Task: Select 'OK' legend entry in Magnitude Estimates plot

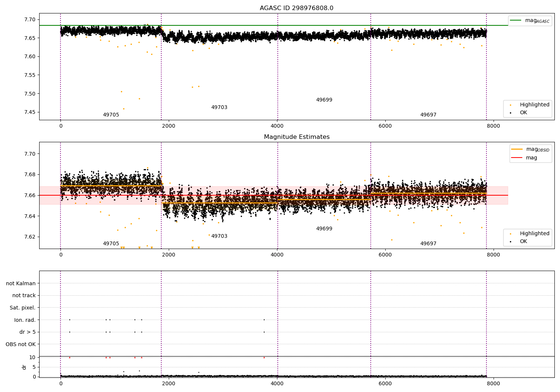Action: (523, 242)
